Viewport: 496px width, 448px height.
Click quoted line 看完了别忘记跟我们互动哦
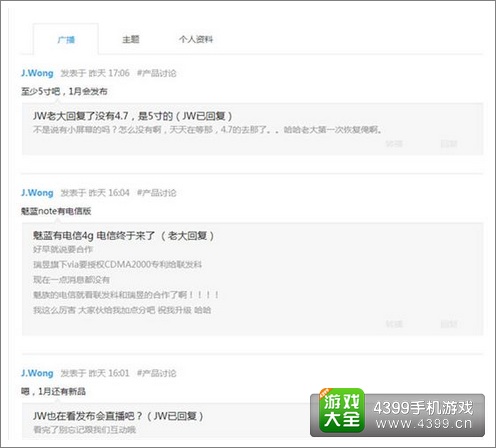[84, 430]
